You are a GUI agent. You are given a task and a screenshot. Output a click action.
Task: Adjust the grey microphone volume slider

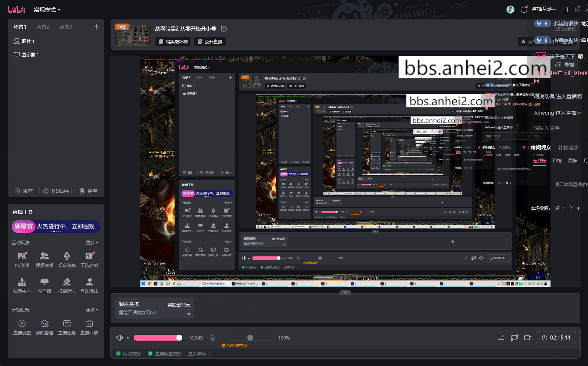[250, 338]
